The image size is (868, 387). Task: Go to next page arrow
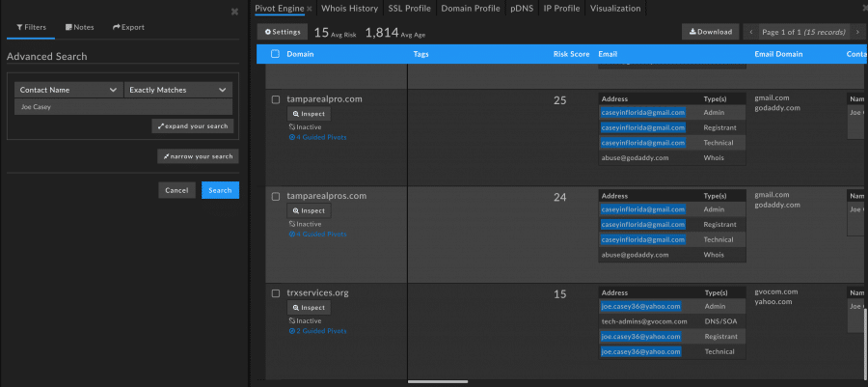(857, 32)
